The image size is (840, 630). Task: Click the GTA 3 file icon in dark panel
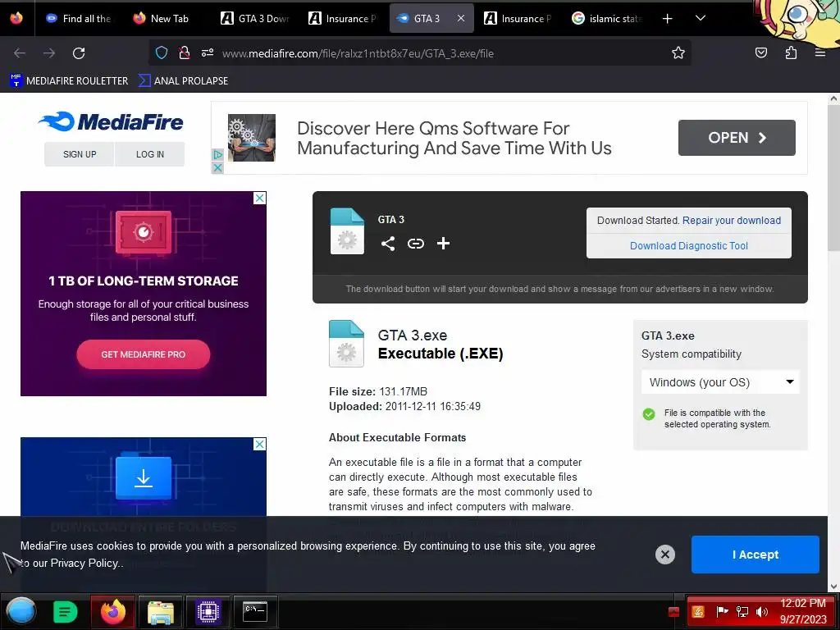(x=347, y=231)
